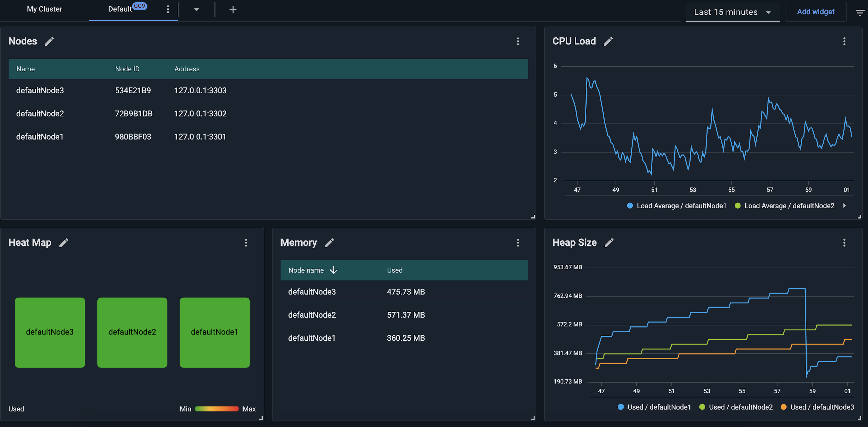
Task: Click the defaultNode1 heat map tile
Action: point(215,332)
